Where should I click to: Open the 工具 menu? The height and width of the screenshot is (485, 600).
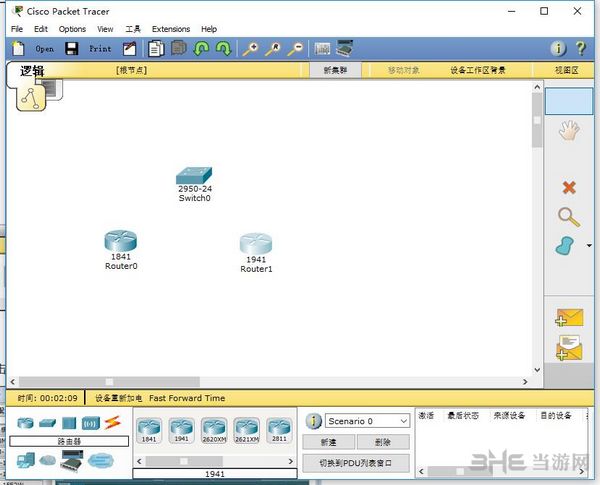[x=133, y=29]
